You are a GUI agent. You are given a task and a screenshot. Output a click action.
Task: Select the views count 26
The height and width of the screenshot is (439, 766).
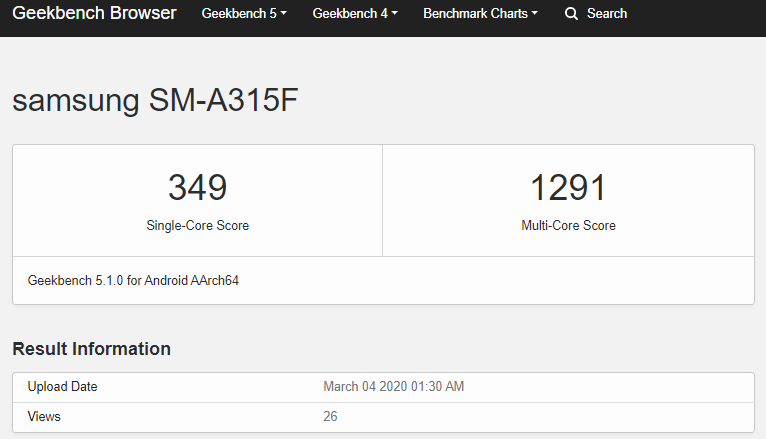click(x=330, y=417)
